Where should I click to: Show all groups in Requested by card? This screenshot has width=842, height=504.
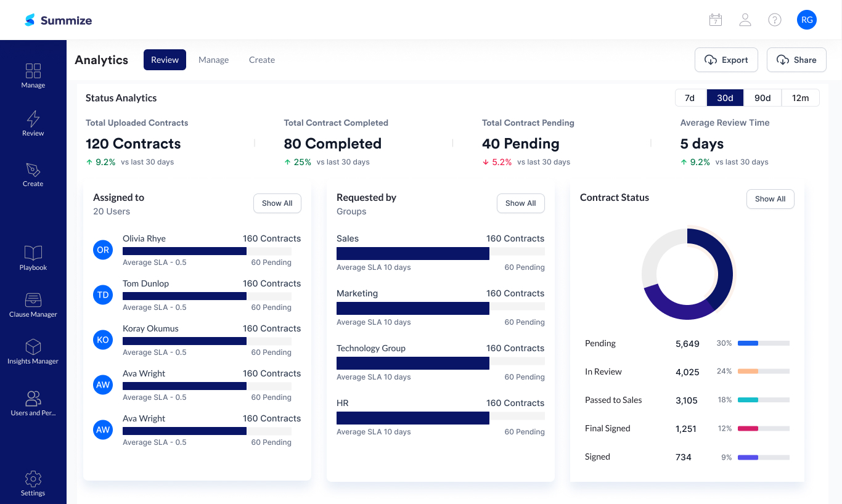(x=521, y=203)
